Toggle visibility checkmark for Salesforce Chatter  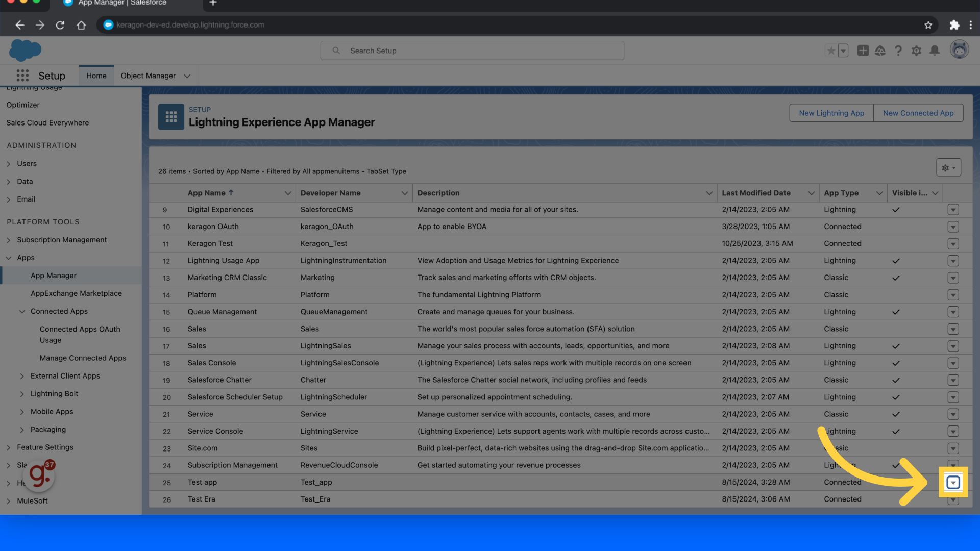tap(896, 380)
